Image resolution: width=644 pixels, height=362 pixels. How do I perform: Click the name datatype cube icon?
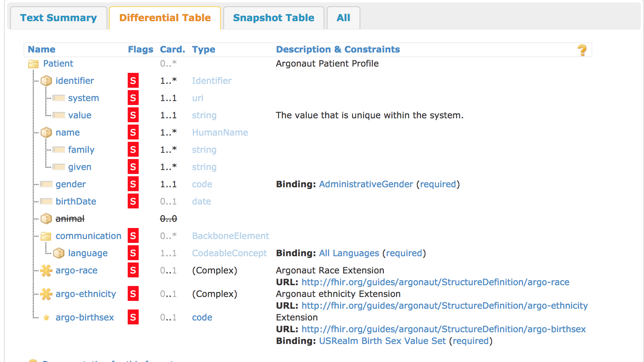pyautogui.click(x=46, y=132)
